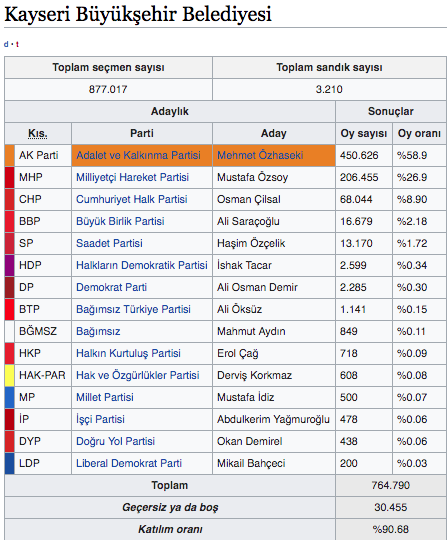Select the 206.455 vote count cell

point(364,177)
